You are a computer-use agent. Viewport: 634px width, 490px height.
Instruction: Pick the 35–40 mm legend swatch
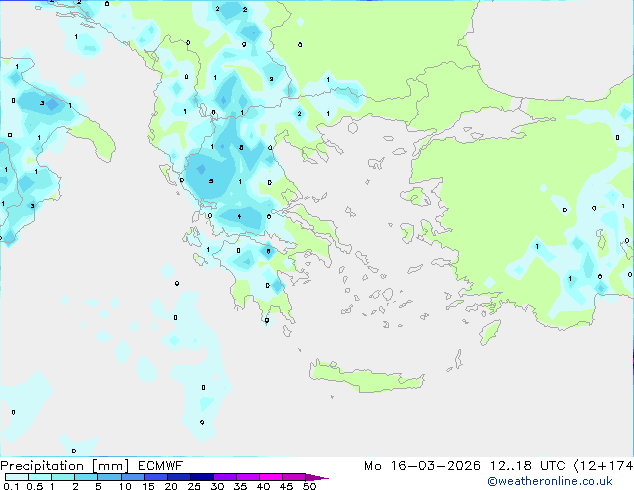[x=247, y=477]
